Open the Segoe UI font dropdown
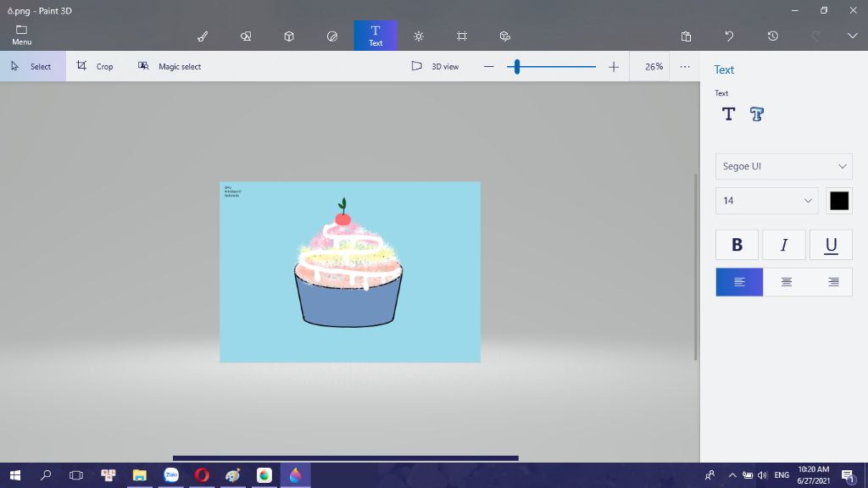This screenshot has width=868, height=488. click(784, 166)
